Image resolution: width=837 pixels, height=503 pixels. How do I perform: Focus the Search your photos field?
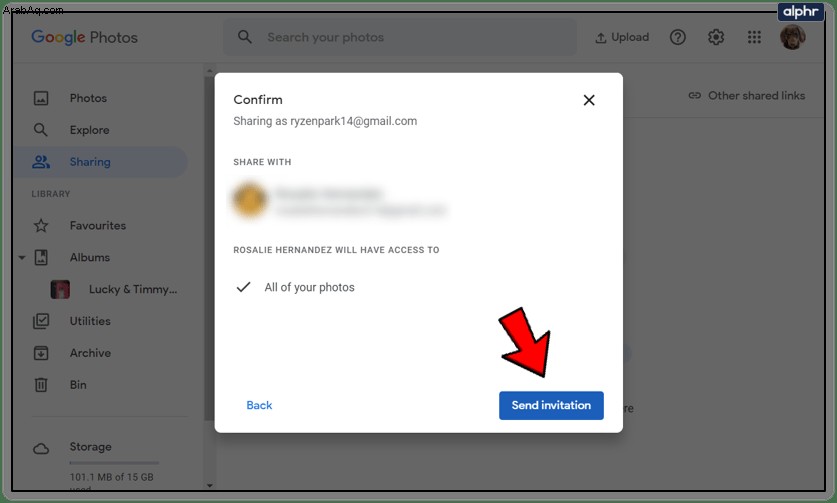click(399, 37)
